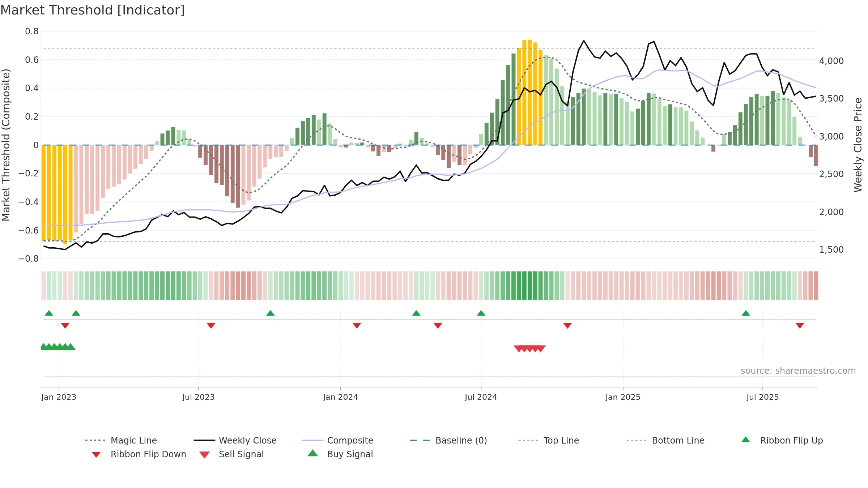Click the Market Threshold (Composite) axis title
868x488 pixels.
click(6, 145)
